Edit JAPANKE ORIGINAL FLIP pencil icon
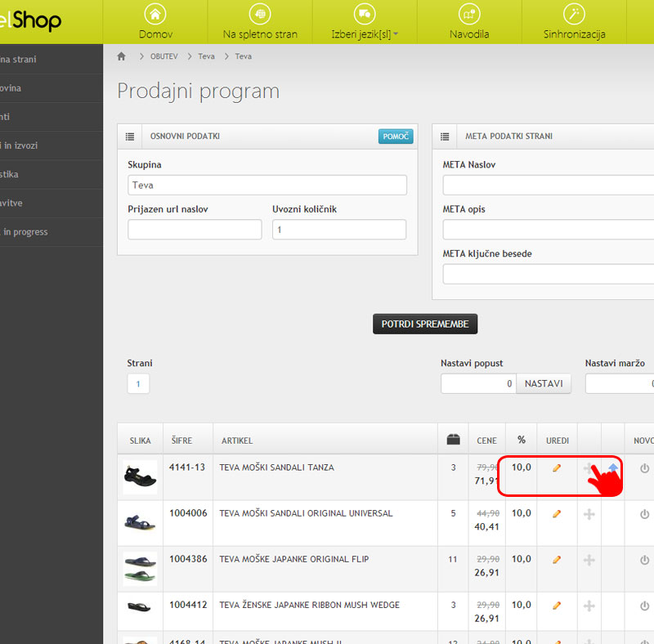The width and height of the screenshot is (654, 644). tap(557, 560)
